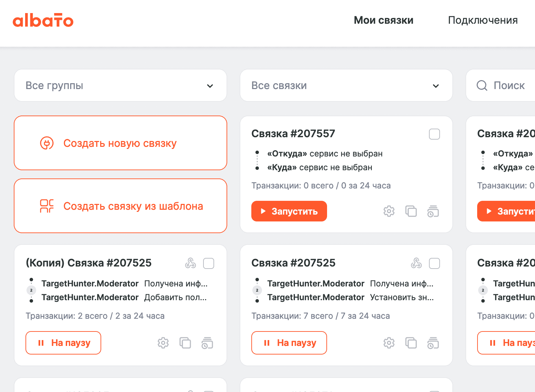Image resolution: width=535 pixels, height=392 pixels.
Task: Go to Мои связки tab
Action: (383, 20)
